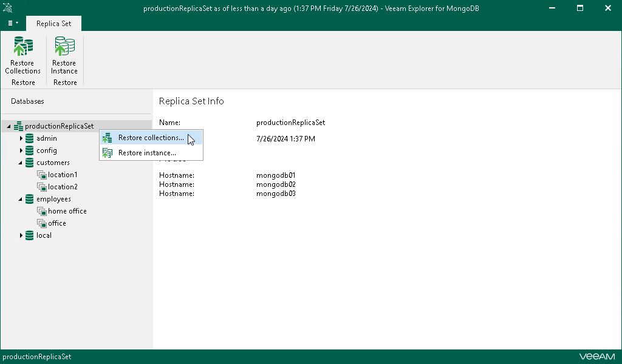Click the customers database icon

tap(29, 163)
